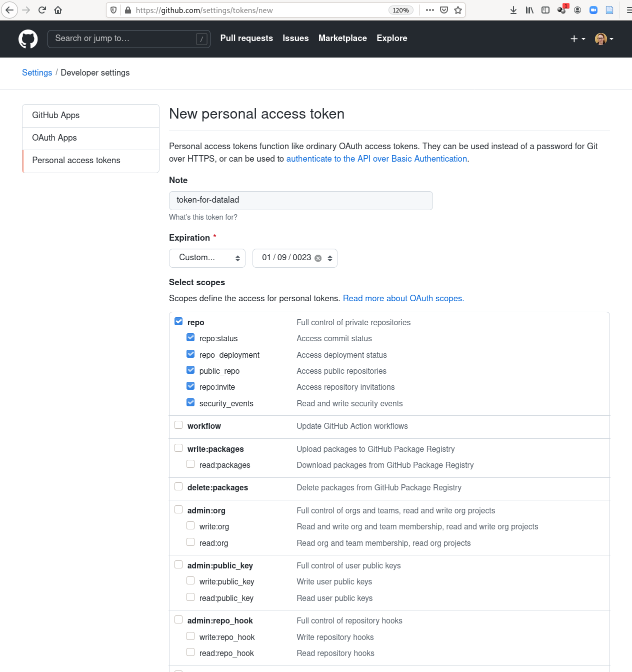The height and width of the screenshot is (672, 632).
Task: Go back to Settings breadcrumb link
Action: click(37, 73)
